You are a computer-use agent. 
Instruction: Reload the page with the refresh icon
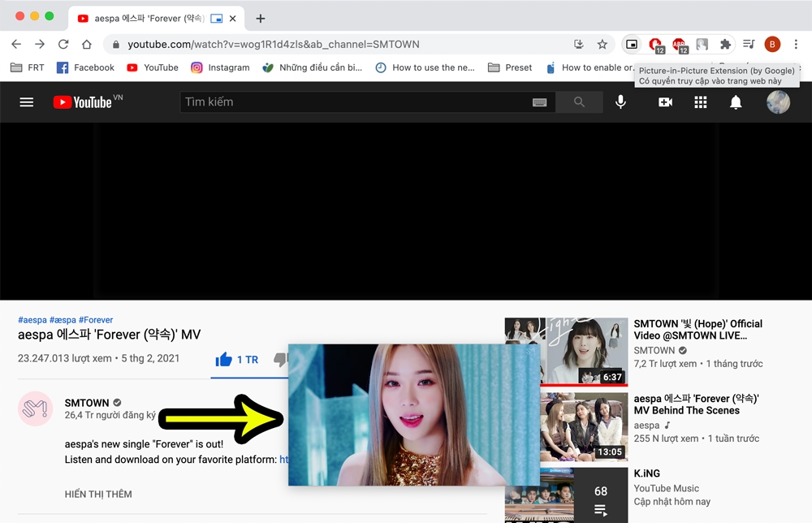(63, 44)
